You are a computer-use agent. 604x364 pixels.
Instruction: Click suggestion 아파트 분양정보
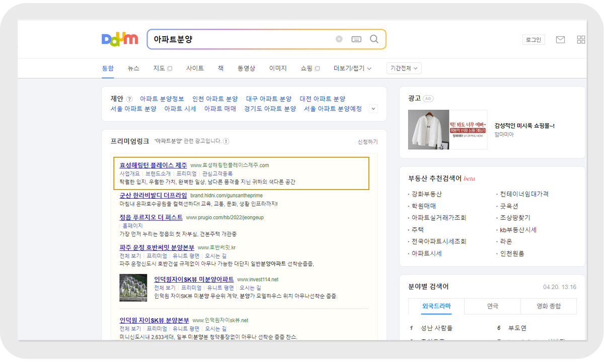click(162, 99)
